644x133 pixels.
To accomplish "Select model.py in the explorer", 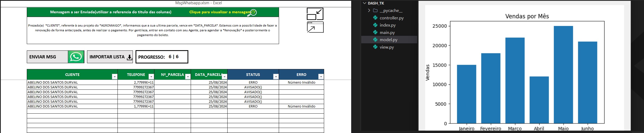I will pos(389,40).
